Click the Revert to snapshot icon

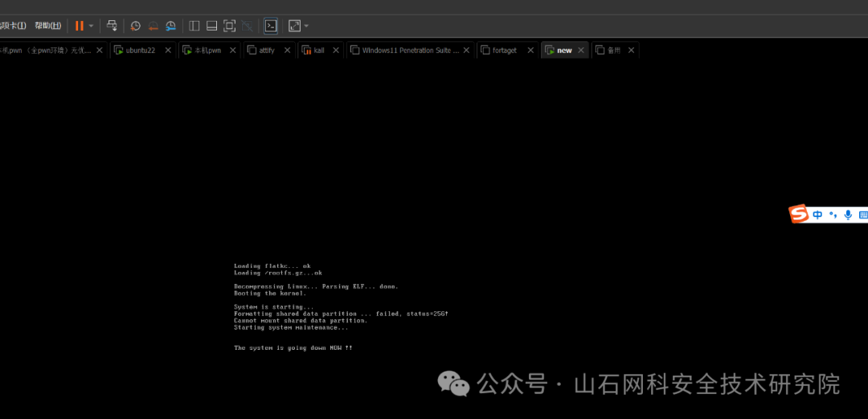coord(154,26)
